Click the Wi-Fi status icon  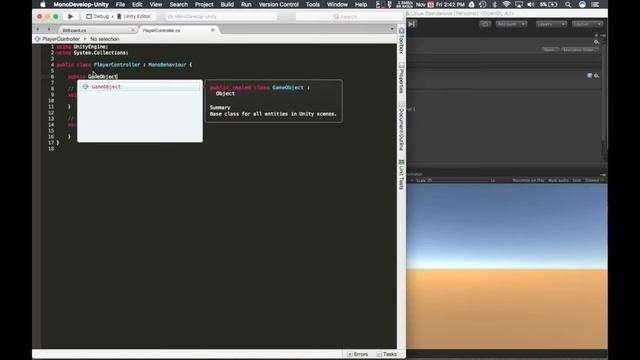coord(506,4)
